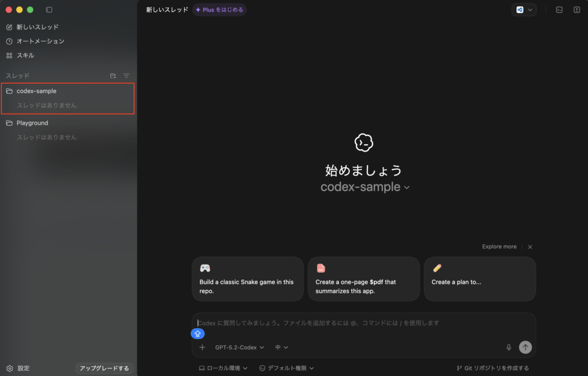Click the terminal icon in top bar
The image size is (588, 376).
[559, 10]
